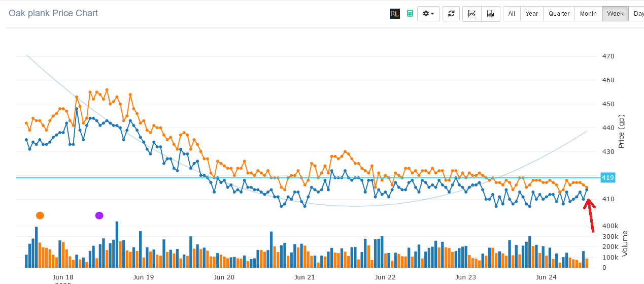
Task: Select the Week time range
Action: click(x=616, y=14)
